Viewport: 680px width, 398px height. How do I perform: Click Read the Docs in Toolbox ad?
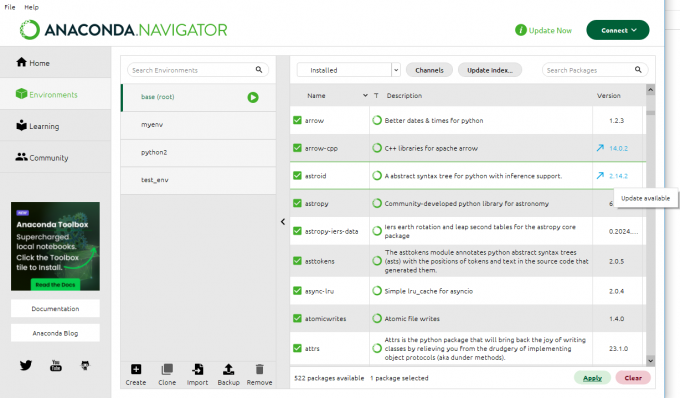[55, 285]
